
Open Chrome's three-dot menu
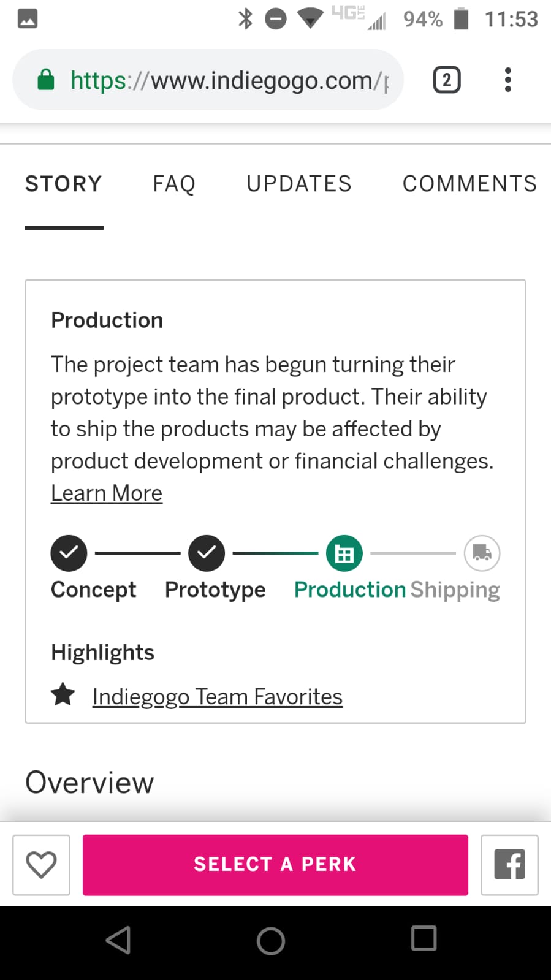(507, 80)
